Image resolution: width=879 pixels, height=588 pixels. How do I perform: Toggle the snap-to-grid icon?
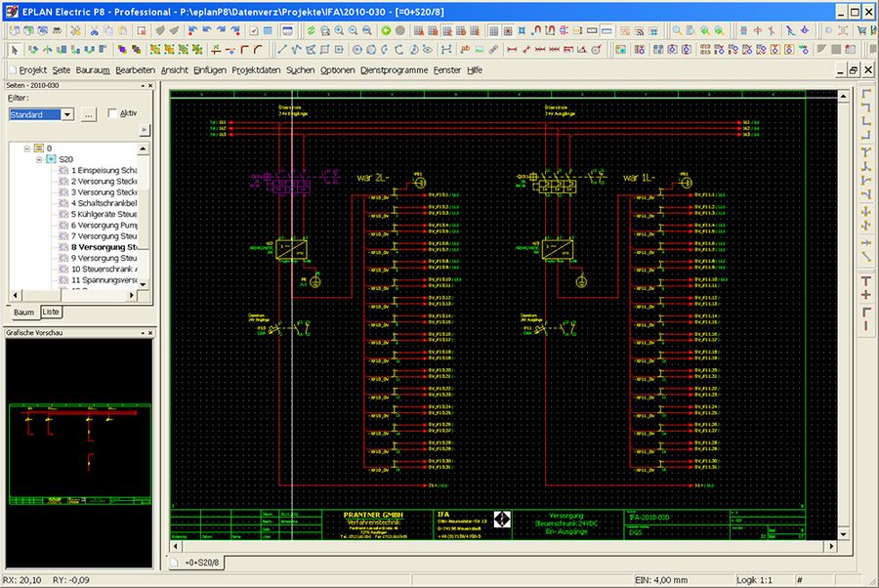[x=507, y=31]
